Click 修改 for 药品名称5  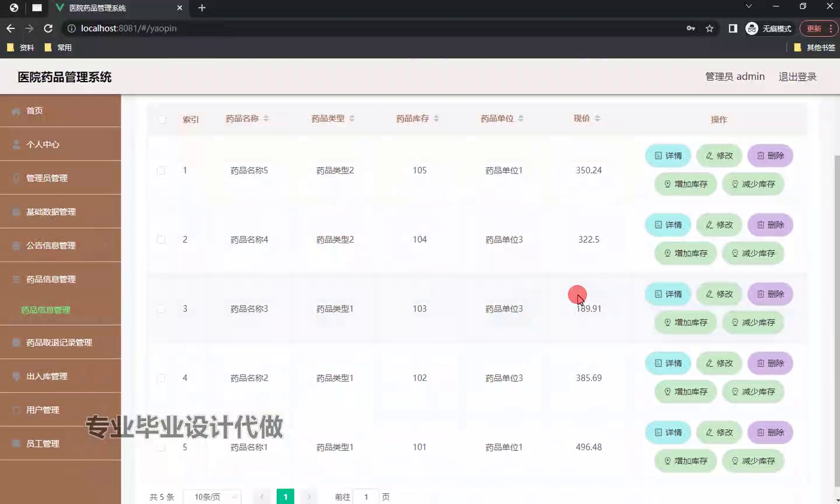[x=719, y=156]
